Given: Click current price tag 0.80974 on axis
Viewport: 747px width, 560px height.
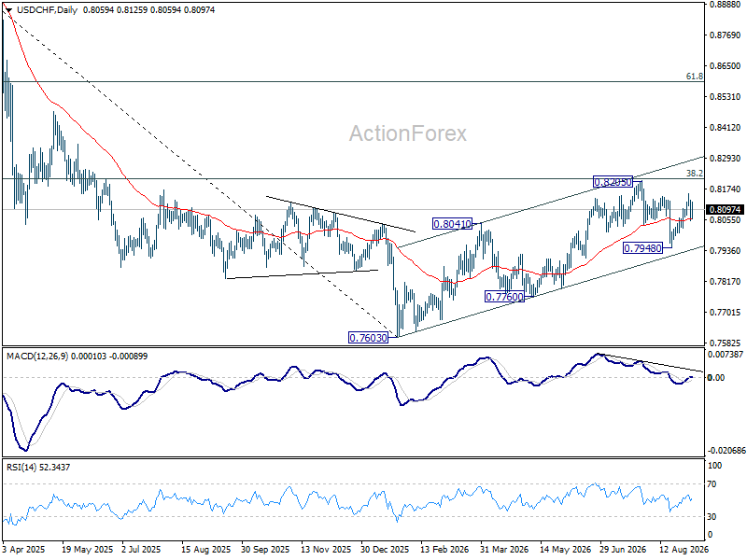Looking at the screenshot, I should pos(725,209).
